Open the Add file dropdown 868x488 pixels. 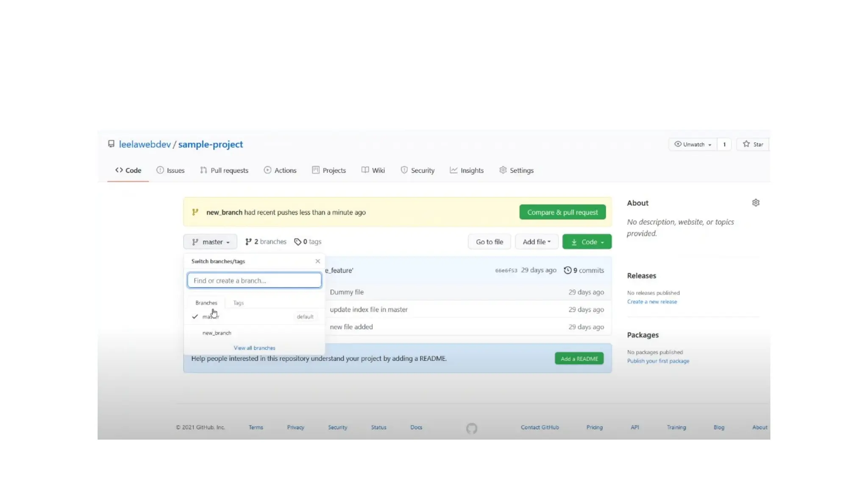point(536,242)
